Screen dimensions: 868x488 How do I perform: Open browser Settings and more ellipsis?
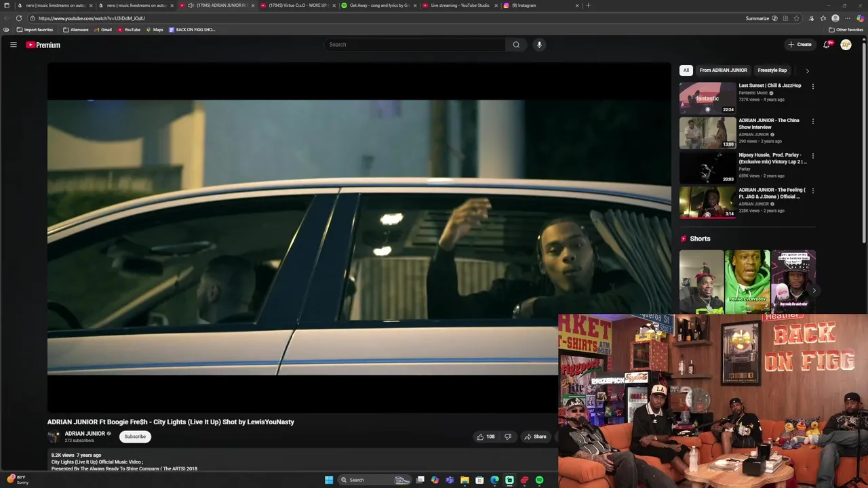coord(848,18)
